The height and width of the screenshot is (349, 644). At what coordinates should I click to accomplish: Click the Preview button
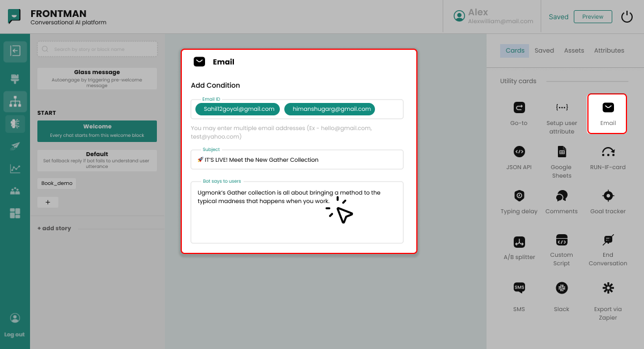(592, 17)
